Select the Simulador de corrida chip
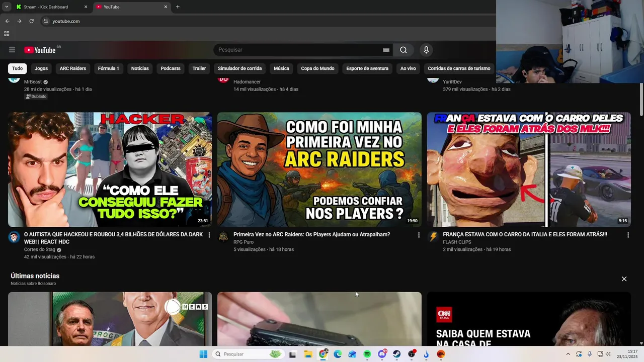Screen dimensions: 644x362 (240, 68)
